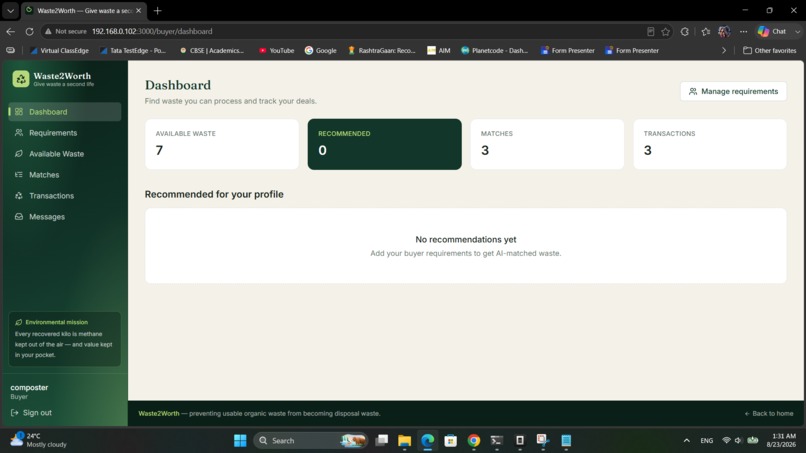Click the Requirements people icon in sidebar
Image resolution: width=806 pixels, height=453 pixels.
point(19,133)
